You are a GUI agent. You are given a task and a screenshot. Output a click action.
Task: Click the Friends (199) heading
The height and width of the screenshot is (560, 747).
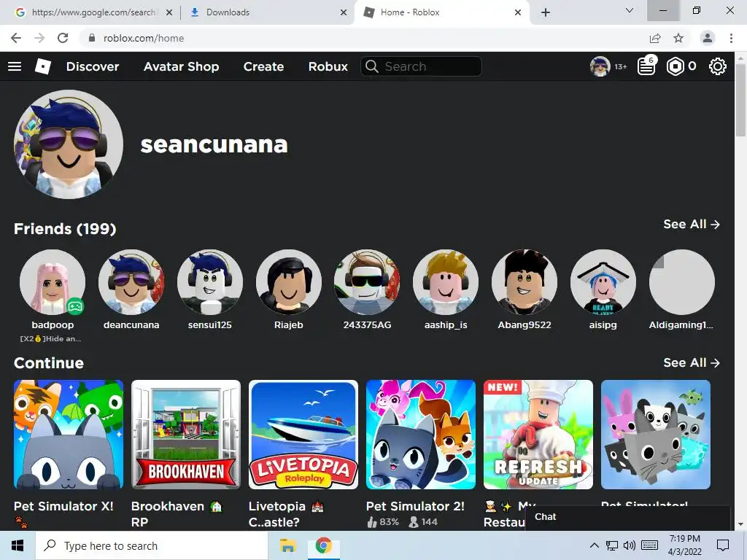pos(65,229)
